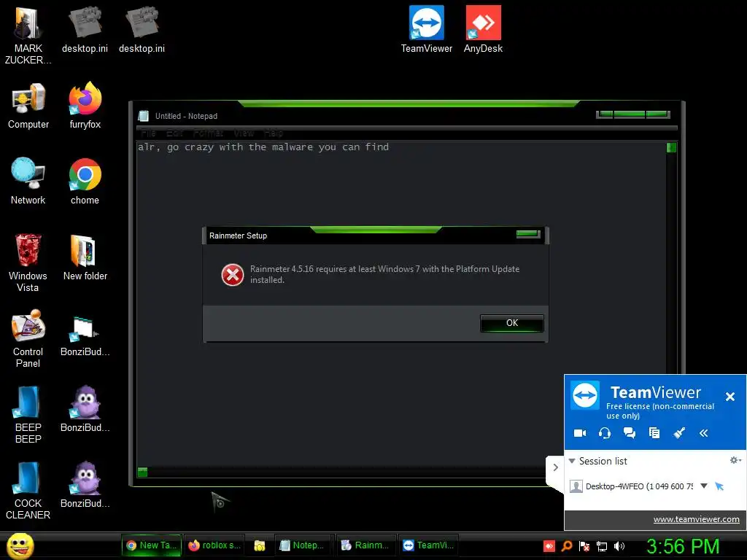The image size is (747, 560).
Task: Click Notepad vertical scrollbar thumb
Action: (671, 147)
